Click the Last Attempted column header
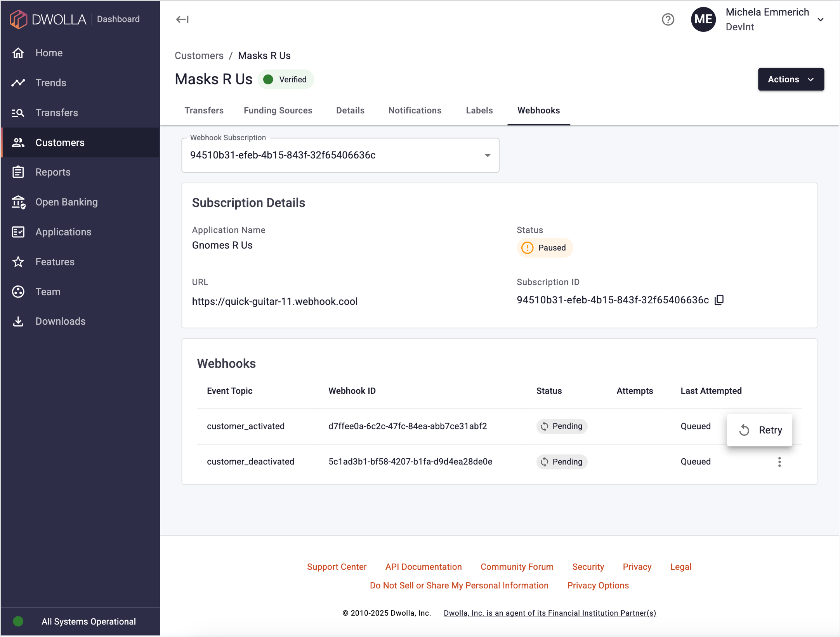Image resolution: width=840 pixels, height=637 pixels. click(711, 391)
